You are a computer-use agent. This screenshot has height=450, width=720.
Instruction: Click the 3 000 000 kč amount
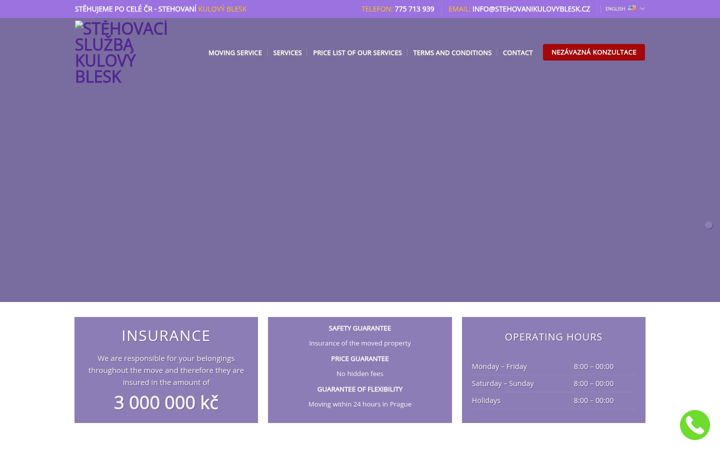click(x=166, y=403)
